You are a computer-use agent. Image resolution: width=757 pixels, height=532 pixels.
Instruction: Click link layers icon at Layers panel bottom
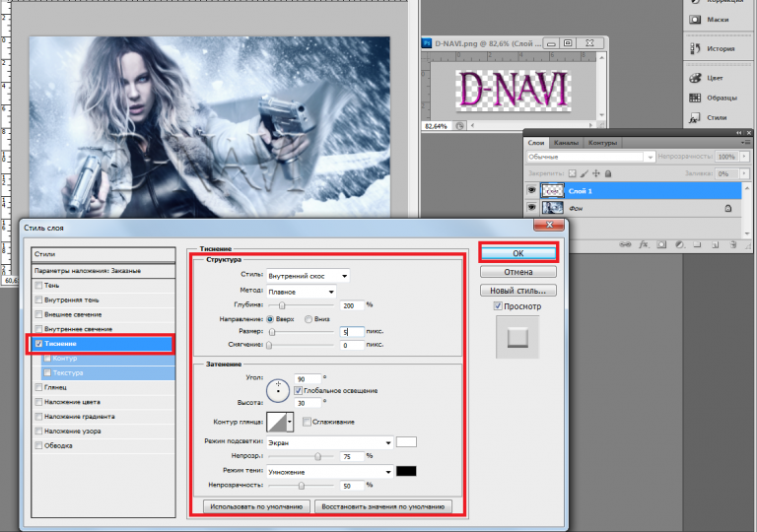(x=625, y=244)
